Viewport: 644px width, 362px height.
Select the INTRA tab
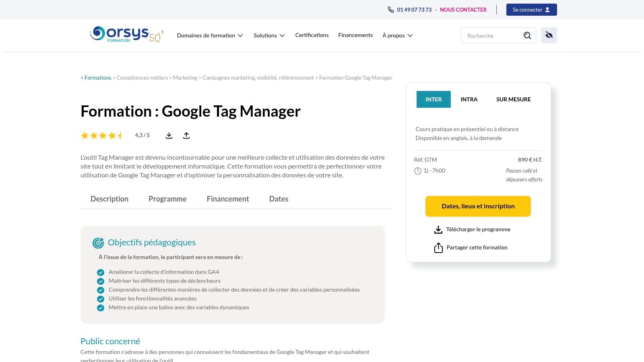(469, 99)
